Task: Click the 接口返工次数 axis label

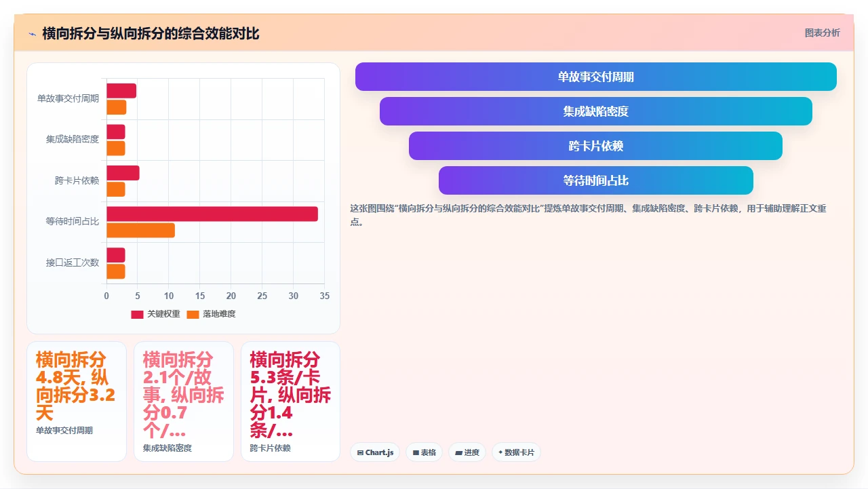Action: point(73,262)
